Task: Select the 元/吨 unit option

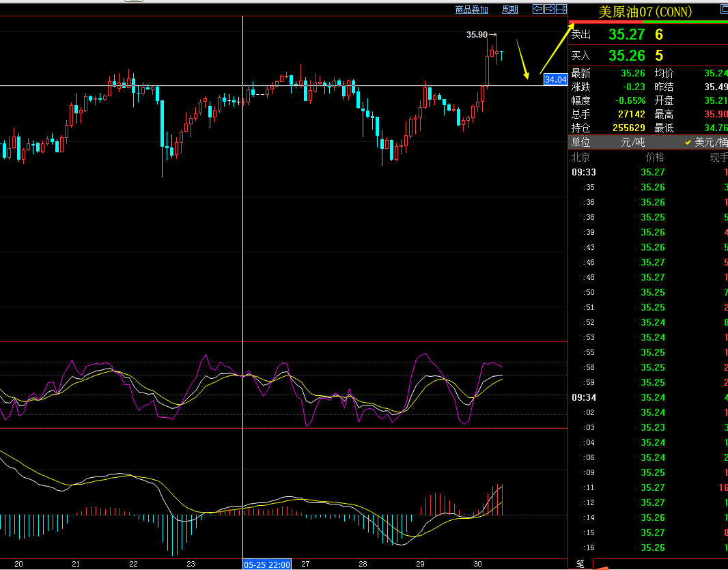Action: [632, 143]
